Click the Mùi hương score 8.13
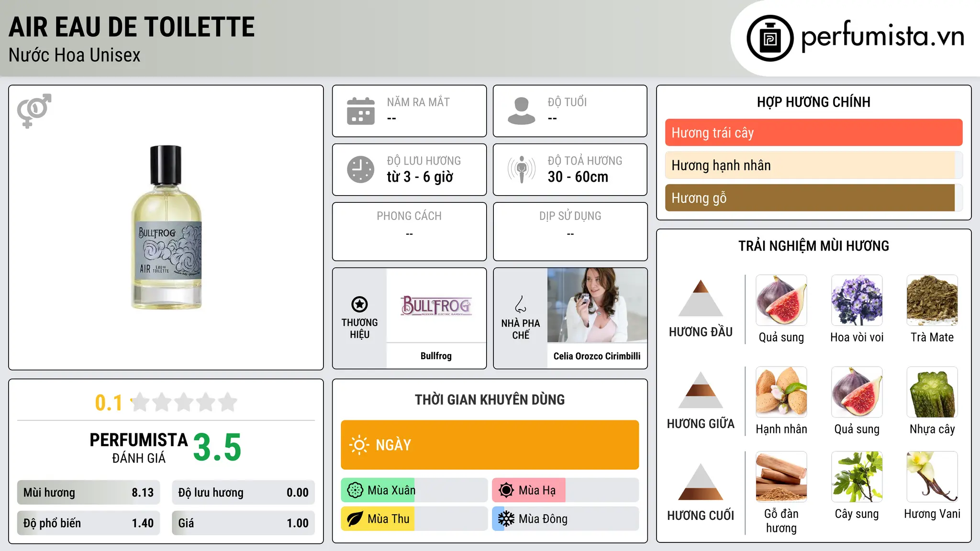This screenshot has width=980, height=551. pos(89,493)
